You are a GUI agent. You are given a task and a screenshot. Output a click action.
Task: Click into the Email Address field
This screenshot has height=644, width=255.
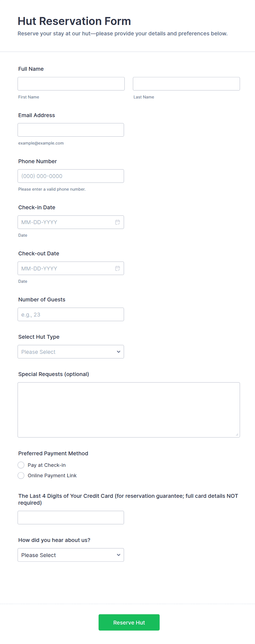tap(71, 130)
